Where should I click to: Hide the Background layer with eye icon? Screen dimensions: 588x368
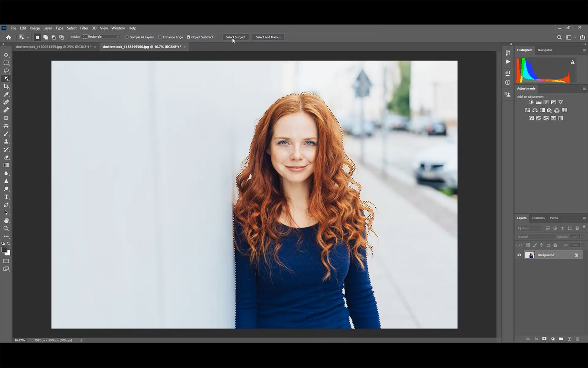[519, 255]
